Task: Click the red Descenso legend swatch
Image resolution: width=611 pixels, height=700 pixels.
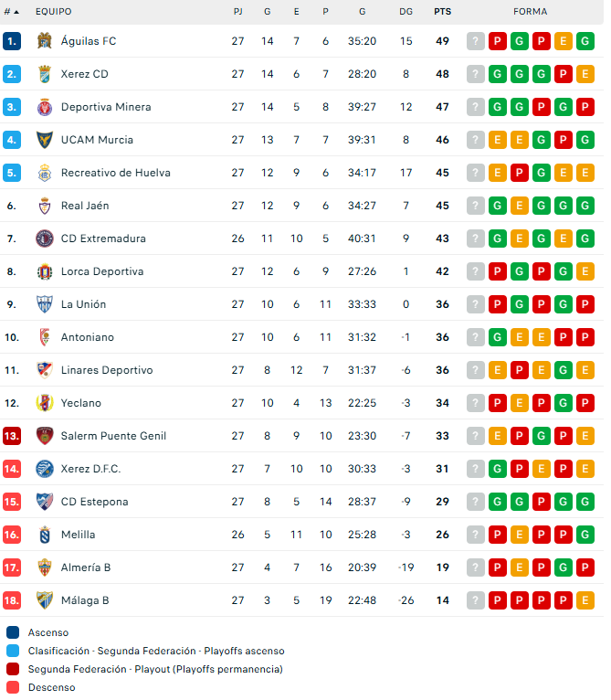Action: coord(13,687)
